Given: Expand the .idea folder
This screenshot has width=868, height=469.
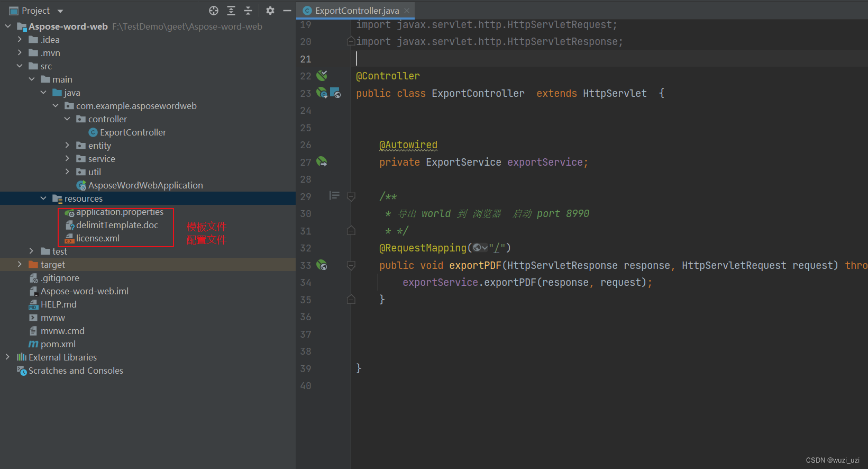Looking at the screenshot, I should 20,39.
